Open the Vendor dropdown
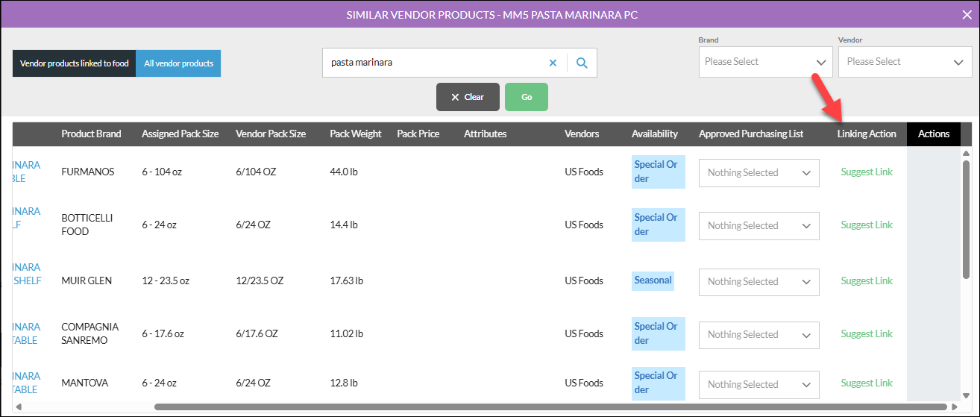The image size is (980, 417). [x=905, y=62]
